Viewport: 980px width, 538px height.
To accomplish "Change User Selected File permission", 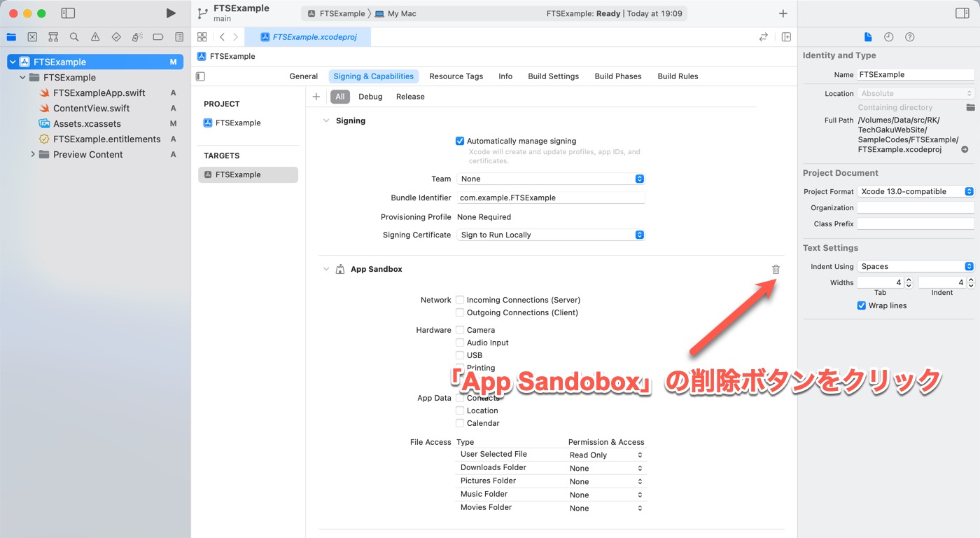I will (606, 455).
